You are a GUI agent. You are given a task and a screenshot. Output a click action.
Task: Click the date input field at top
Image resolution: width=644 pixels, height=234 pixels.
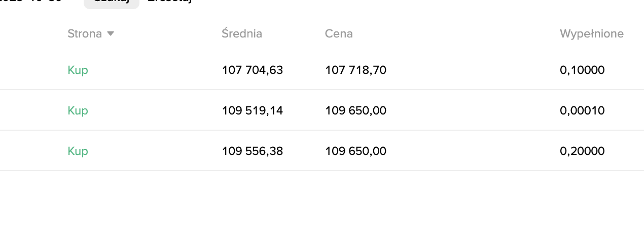pyautogui.click(x=30, y=2)
